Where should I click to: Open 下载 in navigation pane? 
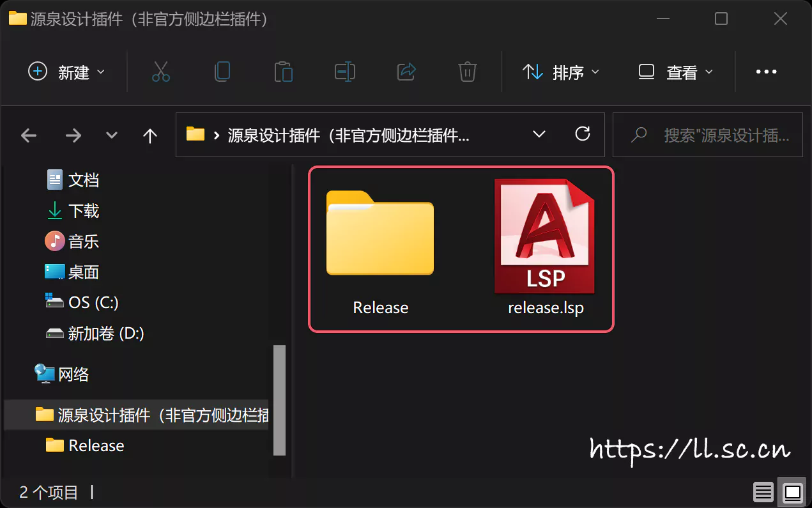click(73, 211)
